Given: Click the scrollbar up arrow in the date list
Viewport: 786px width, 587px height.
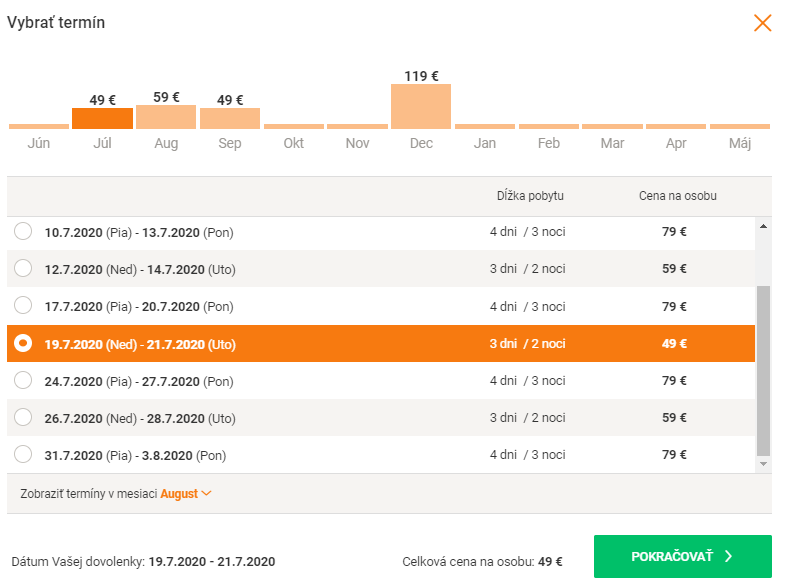Looking at the screenshot, I should (763, 227).
